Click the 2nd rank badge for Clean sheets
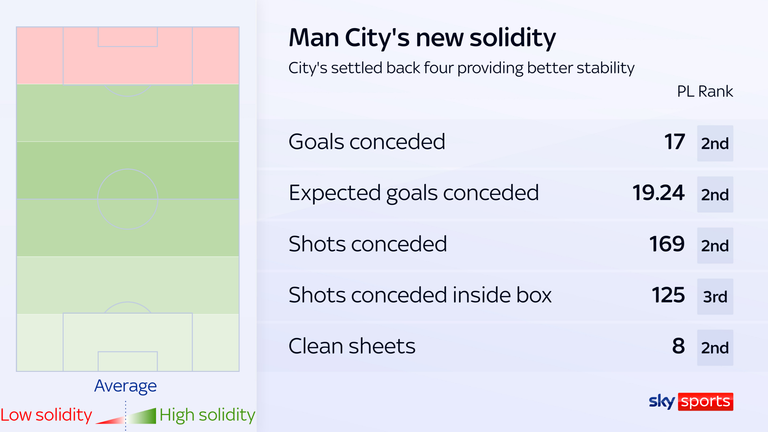Screen dimensions: 768x432 click(715, 347)
